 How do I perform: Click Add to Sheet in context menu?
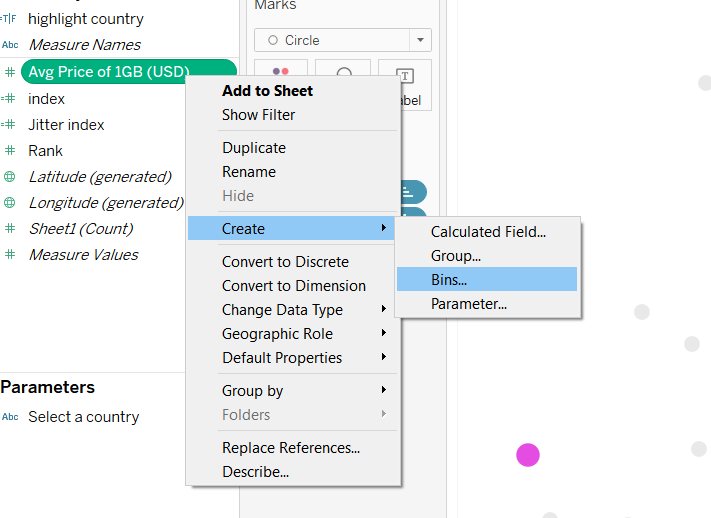[267, 91]
